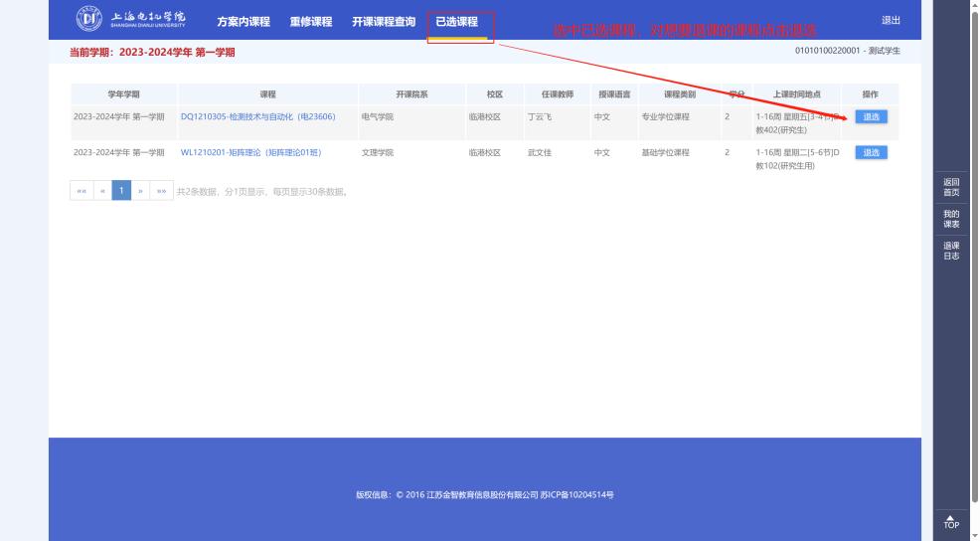The height and width of the screenshot is (541, 980).
Task: Click 退选 for the 矩阵理论 course
Action: tap(871, 152)
